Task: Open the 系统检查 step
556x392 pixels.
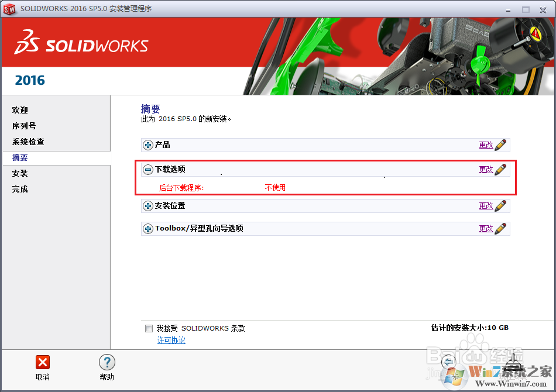Action: 28,141
